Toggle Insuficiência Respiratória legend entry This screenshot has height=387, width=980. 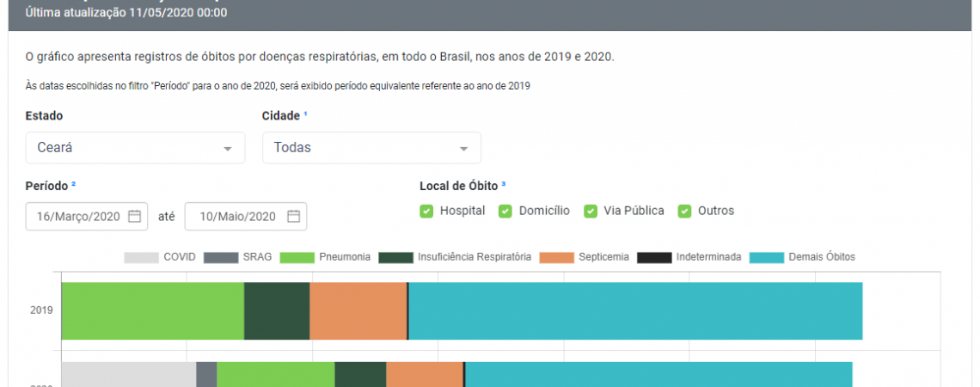pos(455,257)
